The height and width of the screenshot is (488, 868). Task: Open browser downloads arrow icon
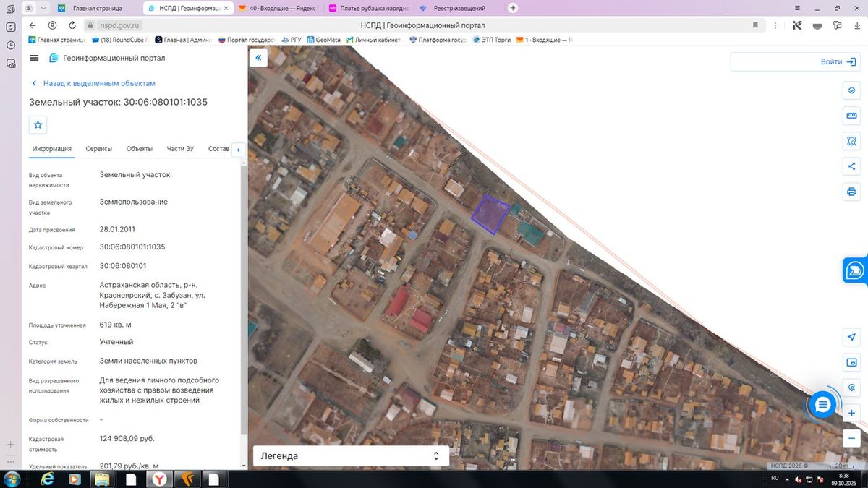point(857,25)
